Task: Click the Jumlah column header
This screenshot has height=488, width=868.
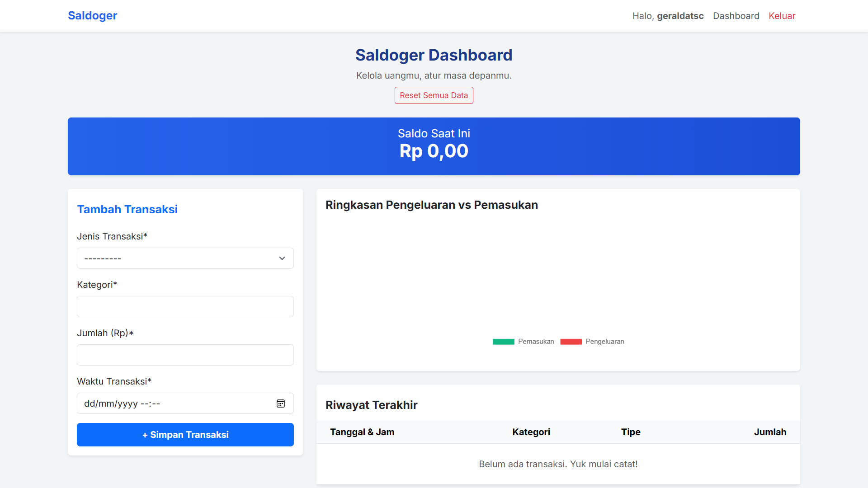Action: [x=770, y=432]
